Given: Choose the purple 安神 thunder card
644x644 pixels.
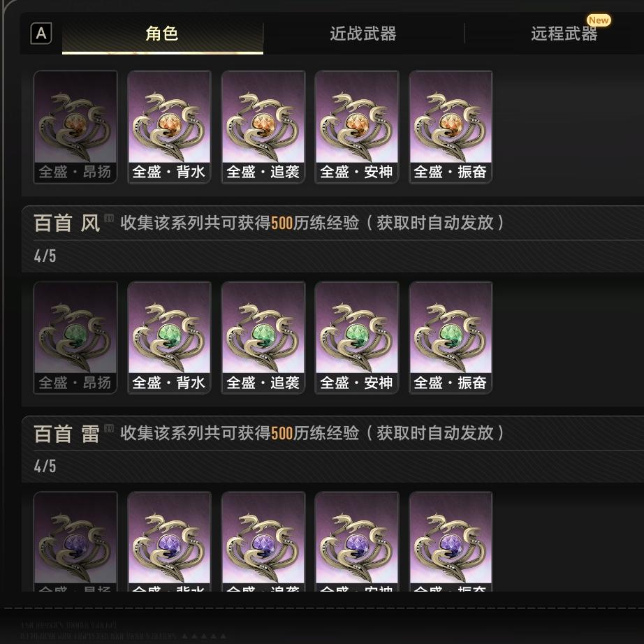Looking at the screenshot, I should click(x=356, y=541).
